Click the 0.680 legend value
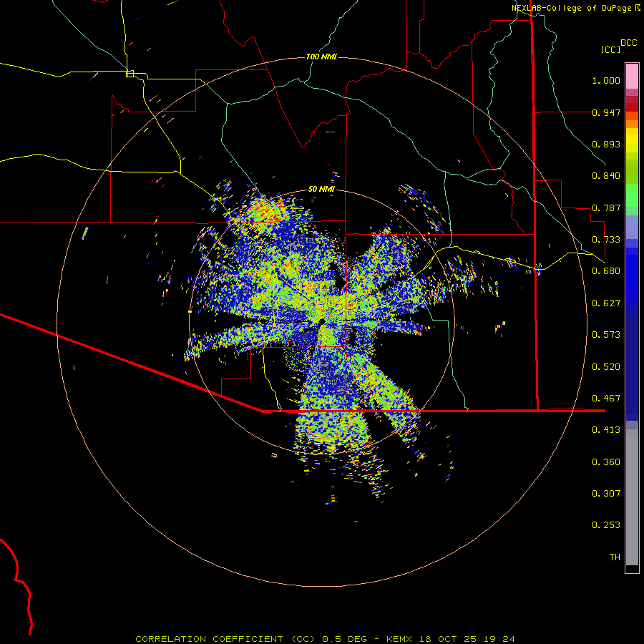Image resolution: width=644 pixels, height=644 pixels. [x=606, y=271]
